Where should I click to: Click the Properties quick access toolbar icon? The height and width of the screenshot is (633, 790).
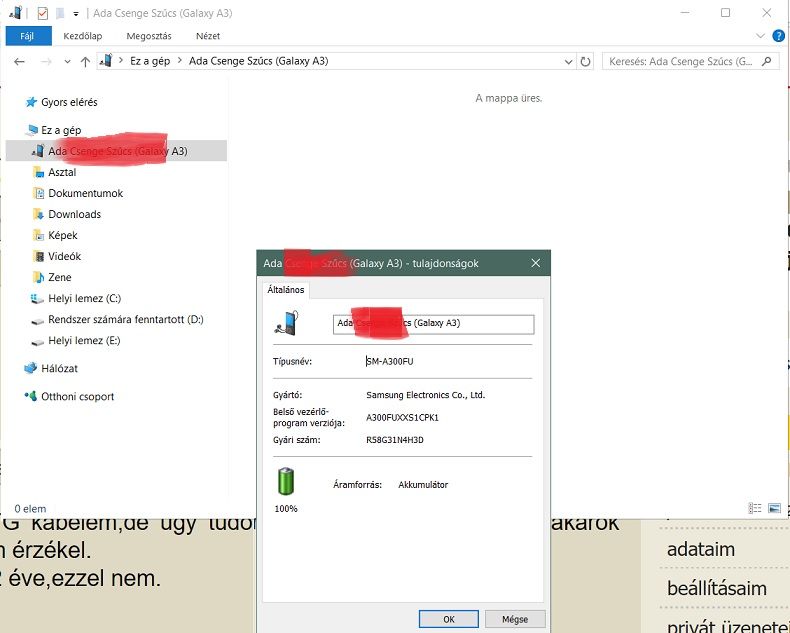43,13
